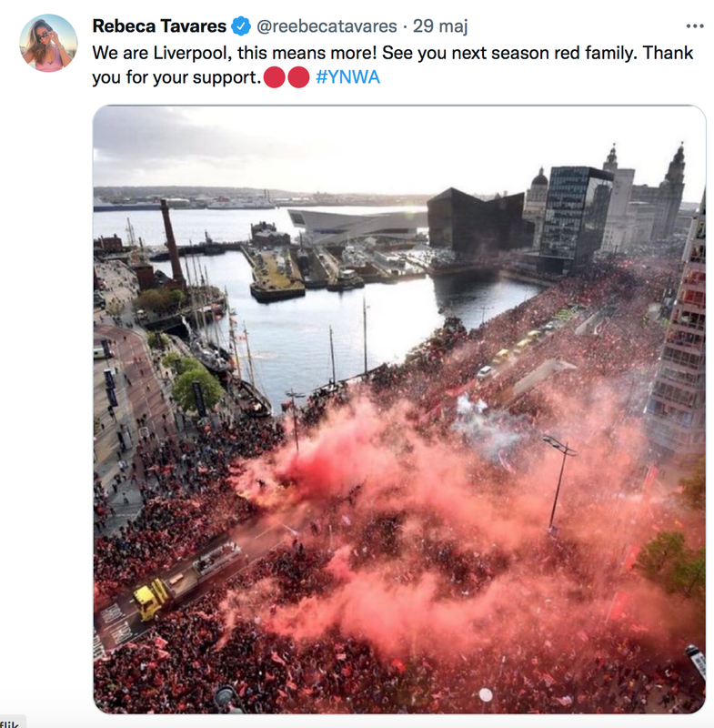This screenshot has width=714, height=728.
Task: Open the tweet's 29 maj timestamp
Action: (x=440, y=26)
